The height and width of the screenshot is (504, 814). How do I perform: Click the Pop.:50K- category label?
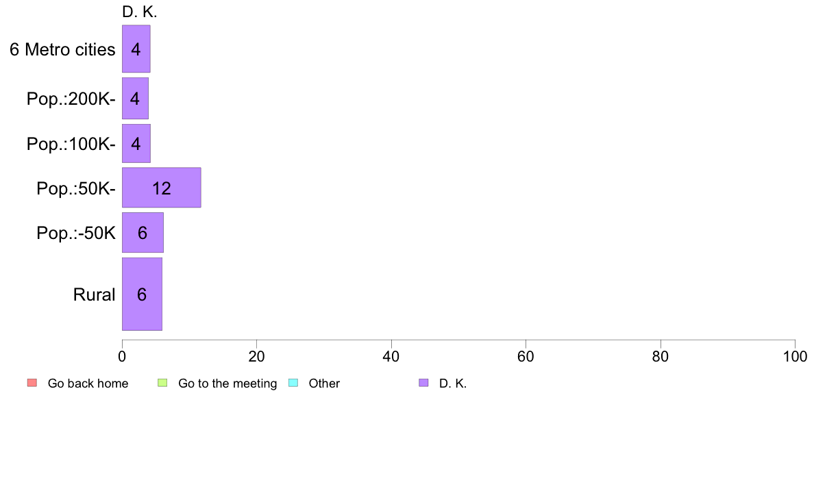[76, 188]
